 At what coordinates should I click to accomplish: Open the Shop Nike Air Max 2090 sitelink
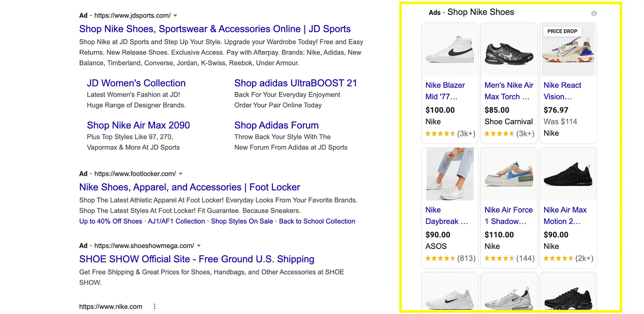138,125
